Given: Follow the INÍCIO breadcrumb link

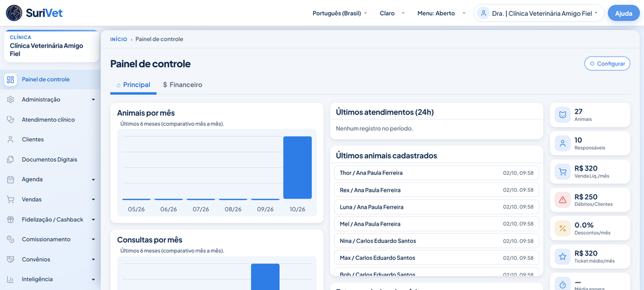Looking at the screenshot, I should point(119,40).
